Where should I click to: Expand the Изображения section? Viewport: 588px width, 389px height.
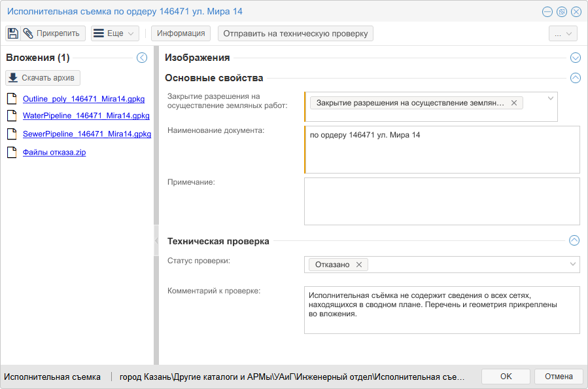[575, 58]
